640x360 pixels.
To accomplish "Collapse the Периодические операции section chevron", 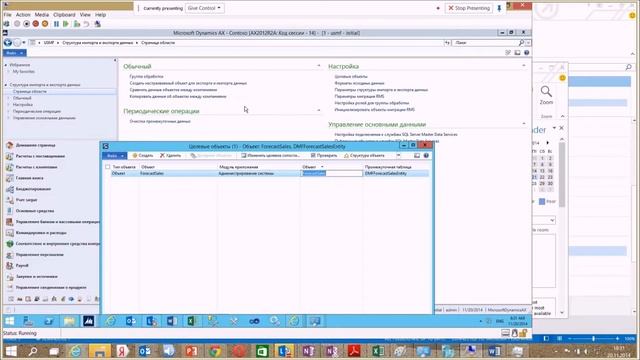I will [x=319, y=110].
